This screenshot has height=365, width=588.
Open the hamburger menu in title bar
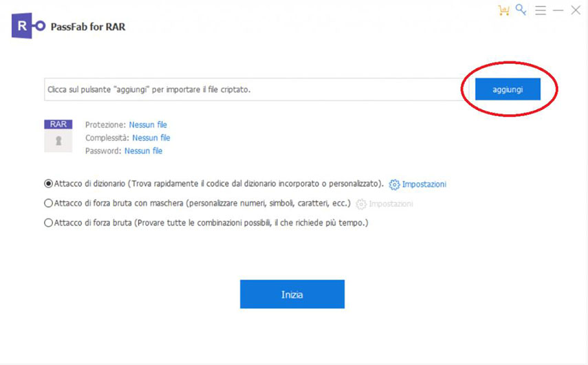541,10
